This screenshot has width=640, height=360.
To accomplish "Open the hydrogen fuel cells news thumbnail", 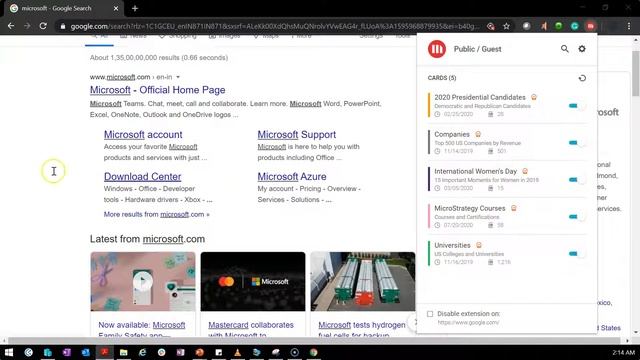I will 363,282.
